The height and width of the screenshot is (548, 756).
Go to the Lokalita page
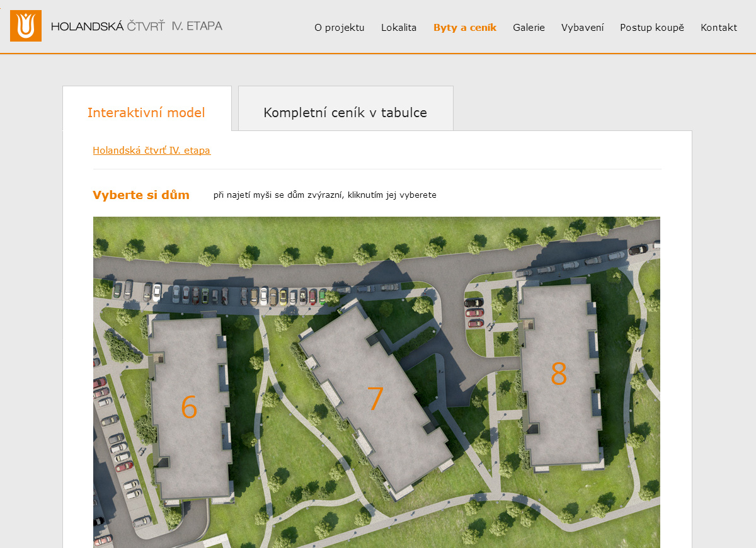(399, 28)
